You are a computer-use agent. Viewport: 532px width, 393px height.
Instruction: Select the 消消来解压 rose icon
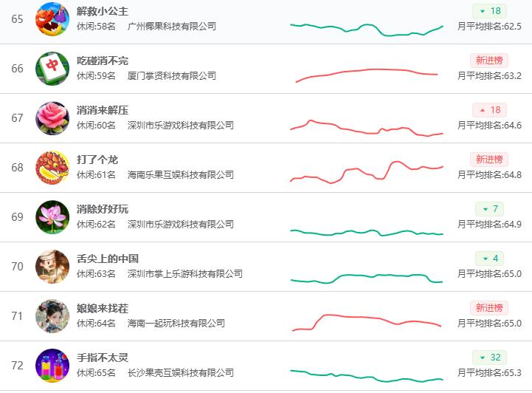pos(52,118)
